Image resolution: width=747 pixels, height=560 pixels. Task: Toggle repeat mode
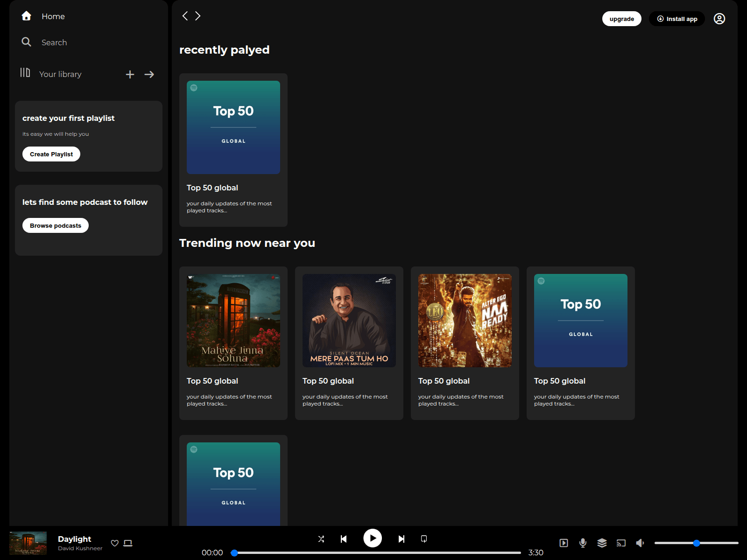click(424, 539)
